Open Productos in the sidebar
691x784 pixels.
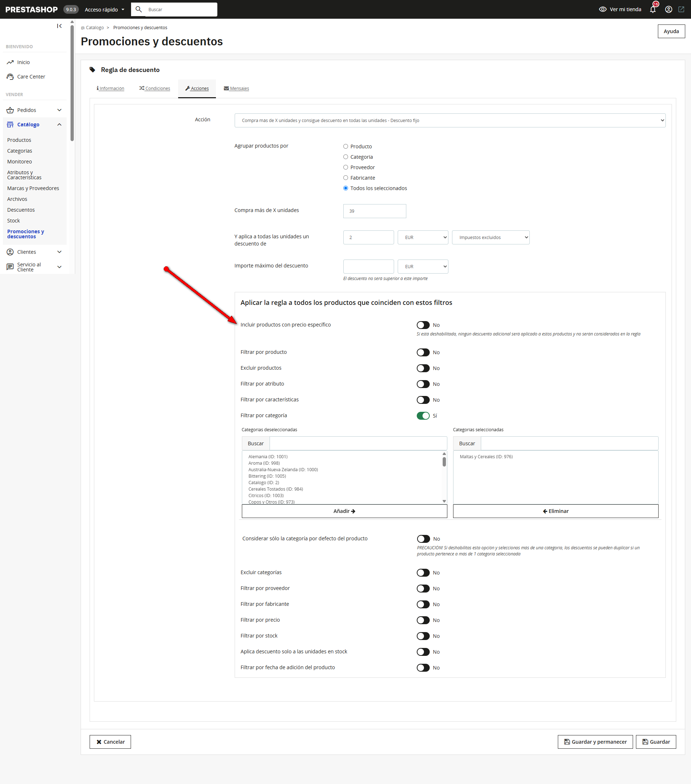pos(19,140)
